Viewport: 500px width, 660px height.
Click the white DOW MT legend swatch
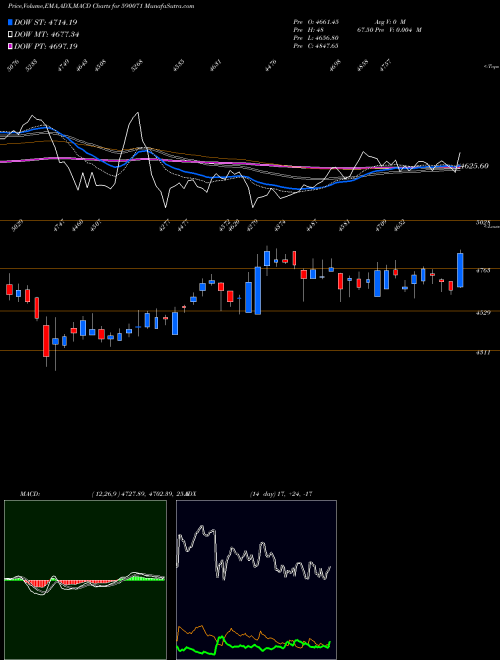(x=11, y=34)
